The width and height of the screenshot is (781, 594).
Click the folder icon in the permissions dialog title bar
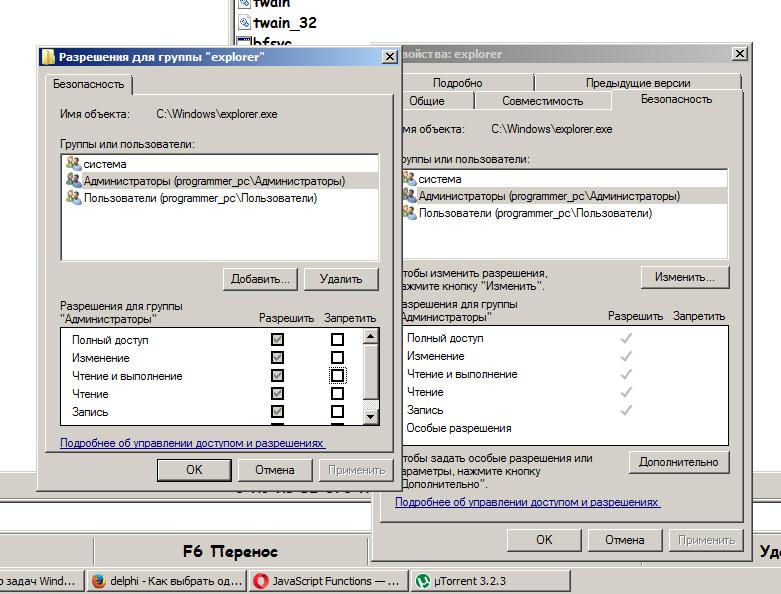click(x=48, y=57)
